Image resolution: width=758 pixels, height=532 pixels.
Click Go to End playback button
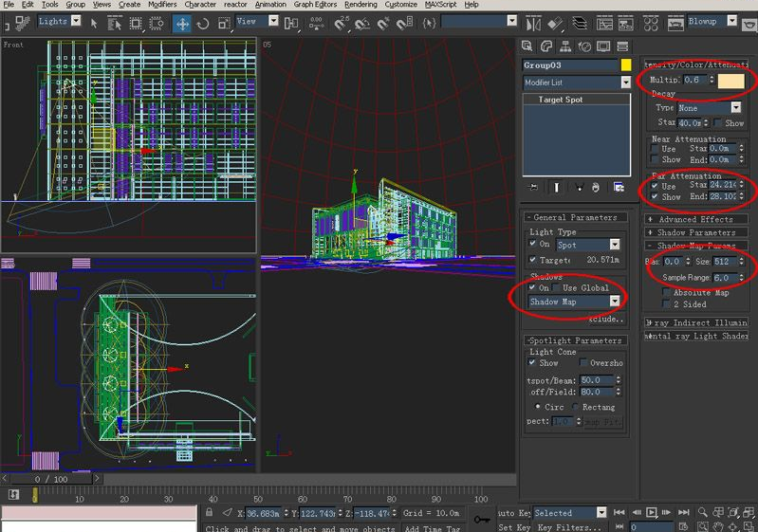684,512
